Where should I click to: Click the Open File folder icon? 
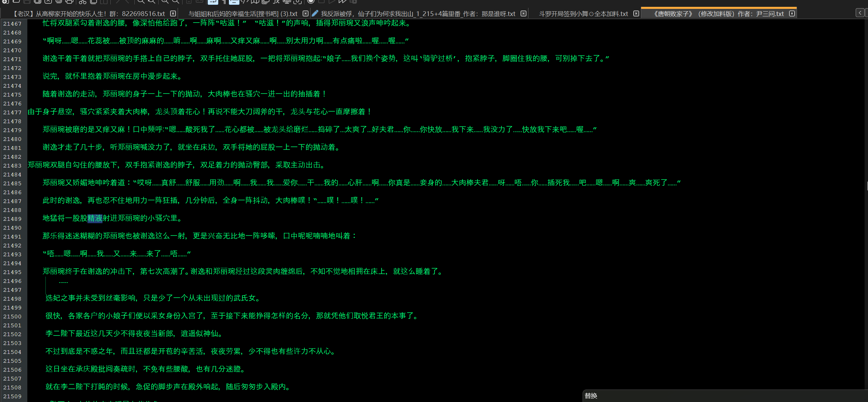coord(16,2)
